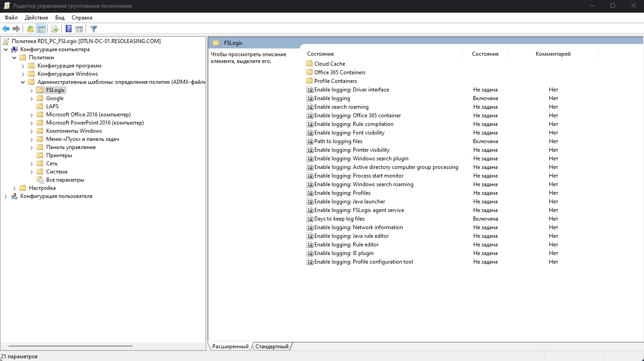
Task: Collapse the Административные шаблоны node
Action: [x=23, y=82]
